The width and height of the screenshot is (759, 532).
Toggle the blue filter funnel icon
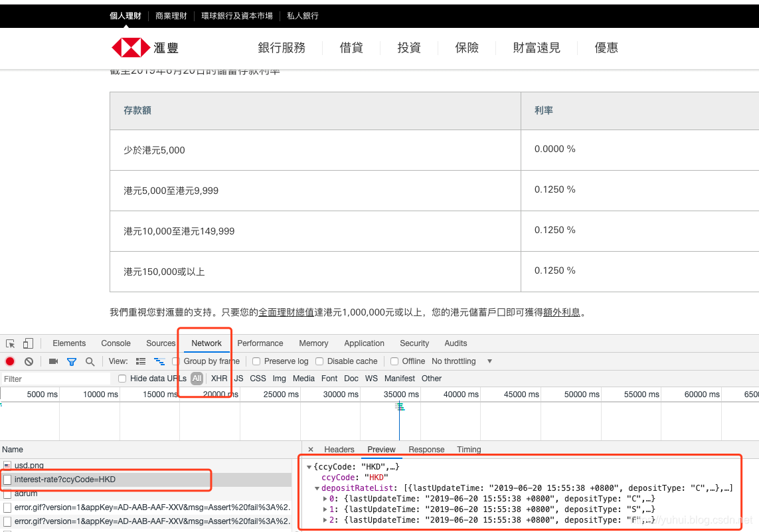point(72,361)
